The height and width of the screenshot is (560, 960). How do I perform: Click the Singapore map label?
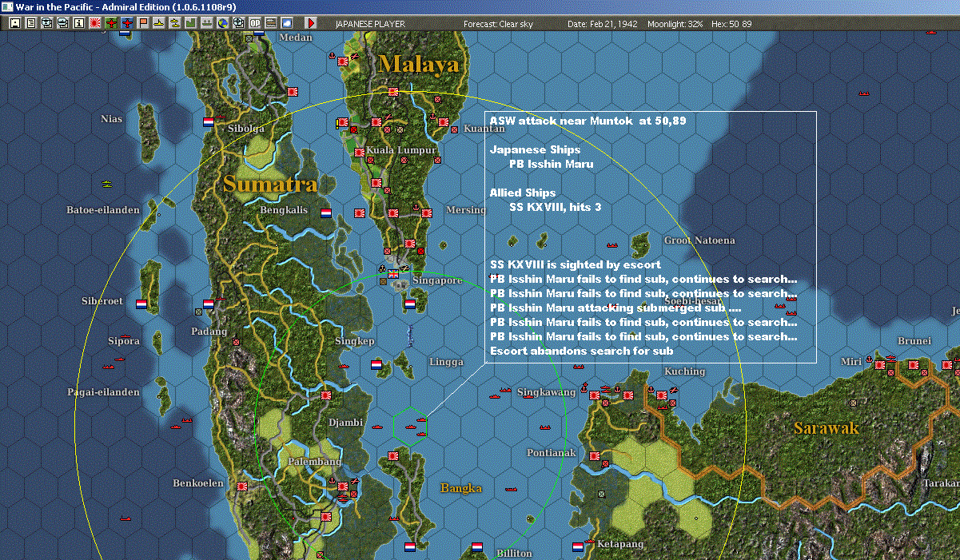point(437,280)
